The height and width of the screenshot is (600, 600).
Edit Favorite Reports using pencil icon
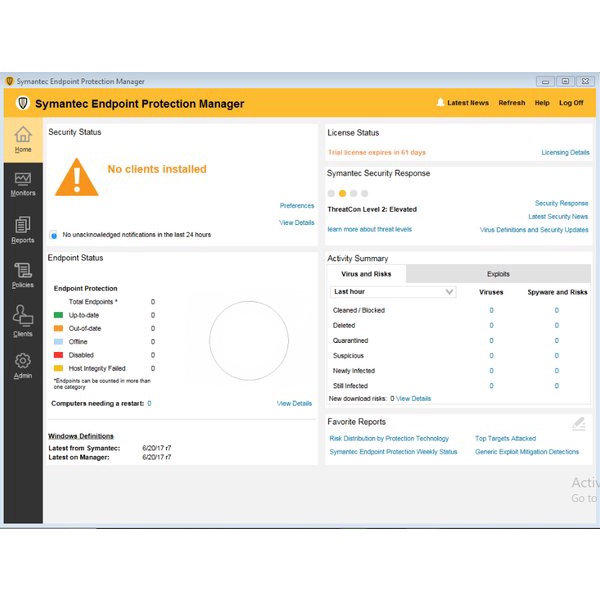(579, 424)
